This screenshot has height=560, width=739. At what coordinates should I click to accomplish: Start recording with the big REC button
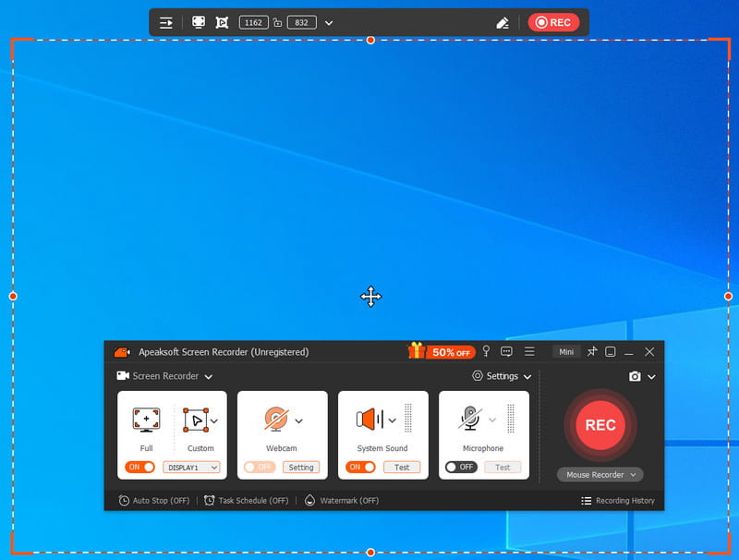tap(600, 425)
